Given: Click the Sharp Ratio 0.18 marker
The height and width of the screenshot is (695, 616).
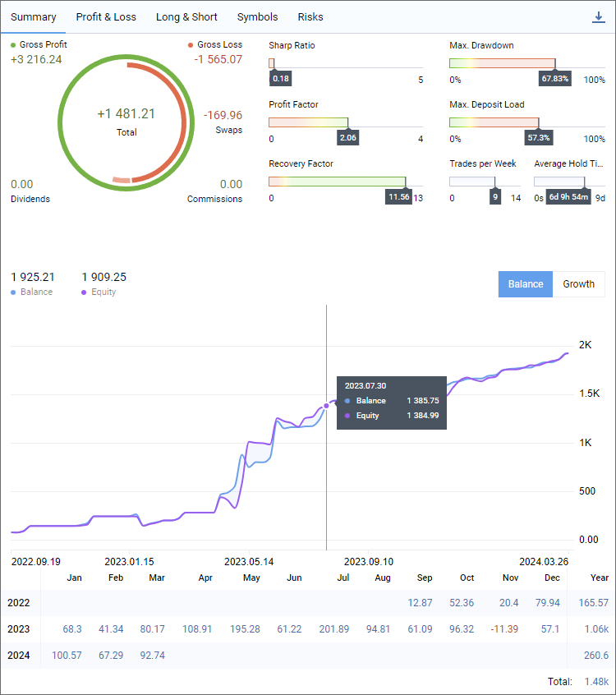Looking at the screenshot, I should click(280, 79).
